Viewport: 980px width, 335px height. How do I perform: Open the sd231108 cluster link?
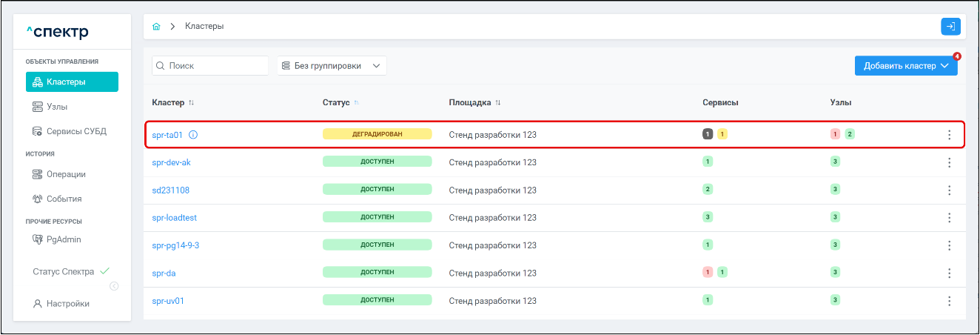tap(170, 190)
